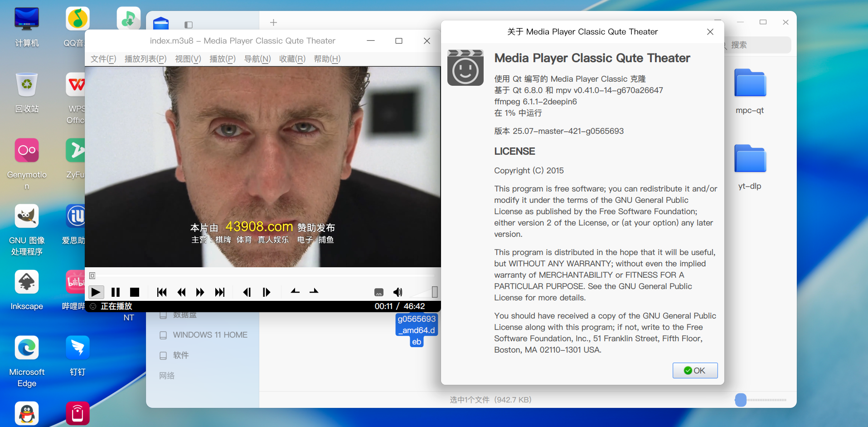
Task: Open the 播放列表(P) menu
Action: point(145,59)
